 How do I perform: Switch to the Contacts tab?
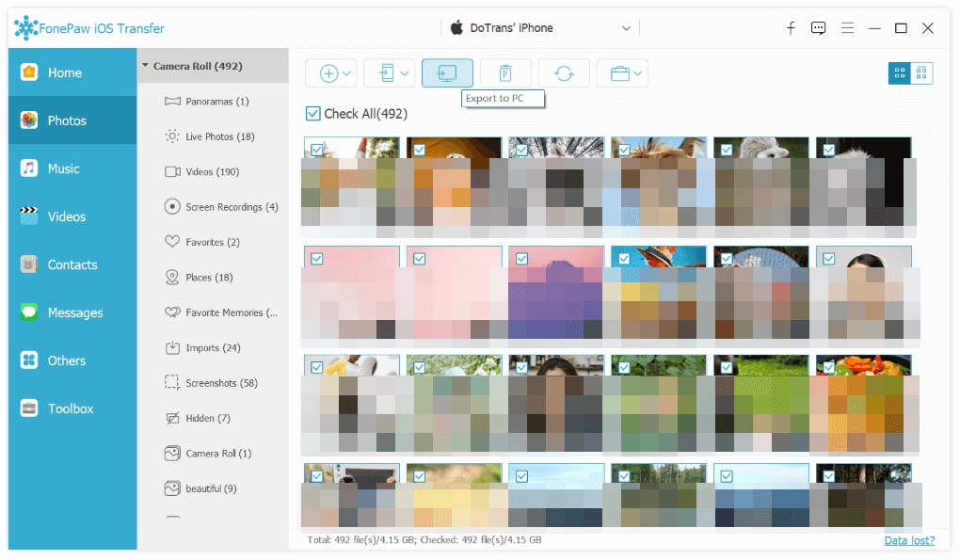click(72, 264)
